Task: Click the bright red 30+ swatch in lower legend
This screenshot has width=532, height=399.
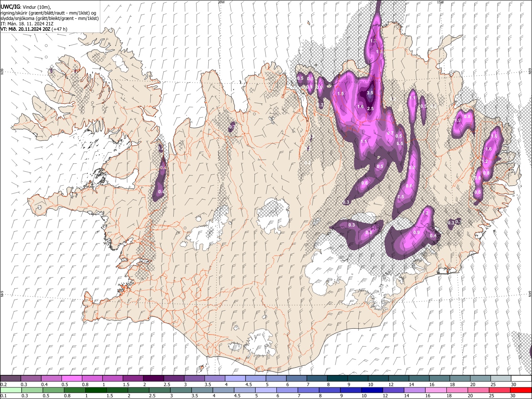Action: point(521,390)
